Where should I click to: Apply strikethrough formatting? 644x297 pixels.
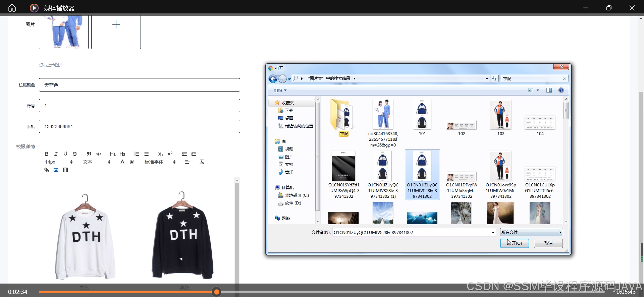(75, 154)
